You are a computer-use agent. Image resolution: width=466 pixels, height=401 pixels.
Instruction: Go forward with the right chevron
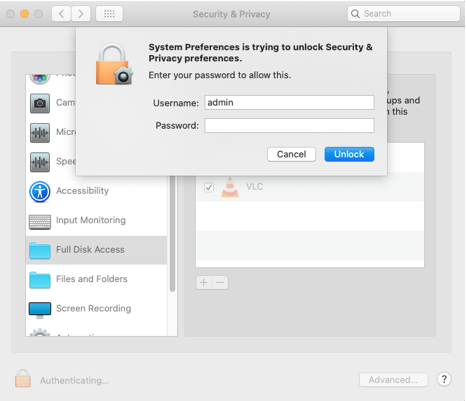click(81, 14)
